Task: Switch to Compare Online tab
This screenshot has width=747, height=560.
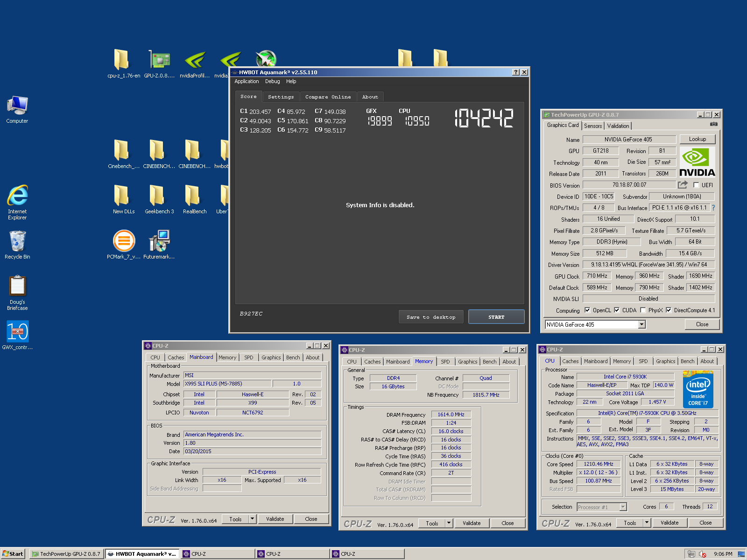Action: [x=328, y=97]
